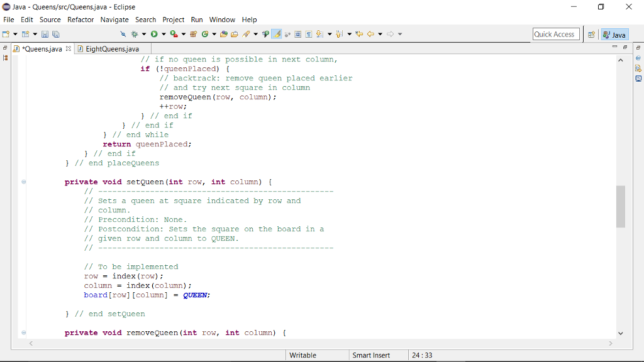Click the QUEEN constant in the code
The width and height of the screenshot is (644, 362).
point(195,295)
